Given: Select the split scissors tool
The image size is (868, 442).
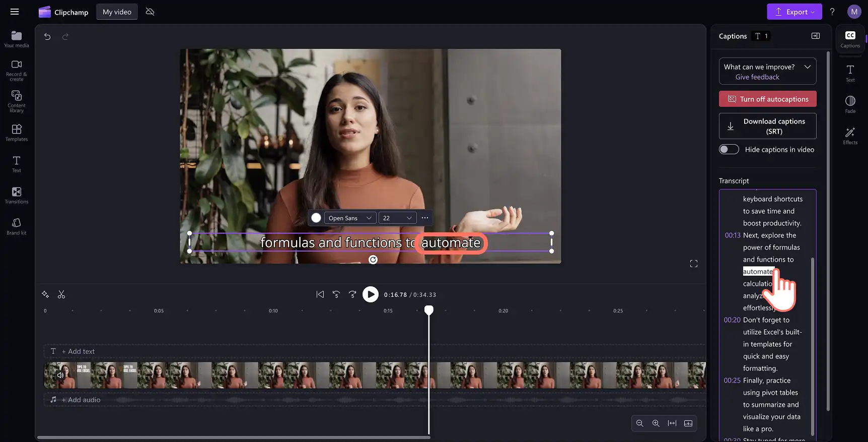Looking at the screenshot, I should (x=61, y=294).
